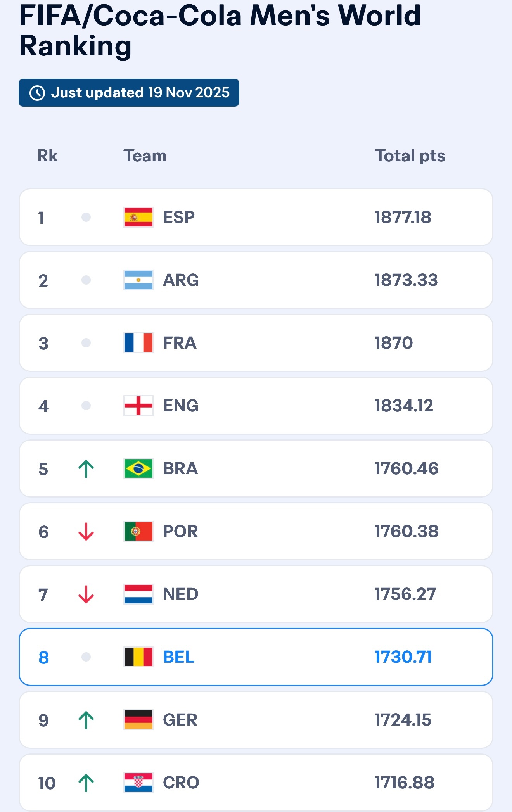Select Argentina's 1873.33 points value
Viewport: 512px width, 812px height.
point(406,280)
